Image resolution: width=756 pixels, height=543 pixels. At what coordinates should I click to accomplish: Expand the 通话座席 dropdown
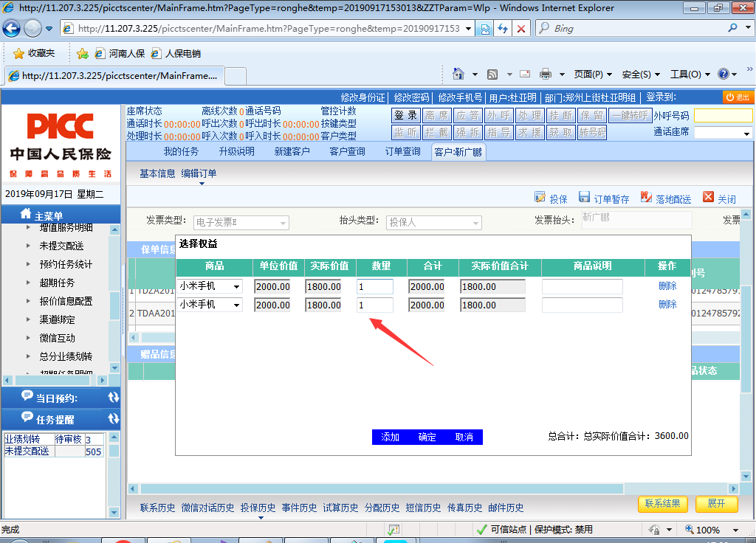[x=746, y=134]
